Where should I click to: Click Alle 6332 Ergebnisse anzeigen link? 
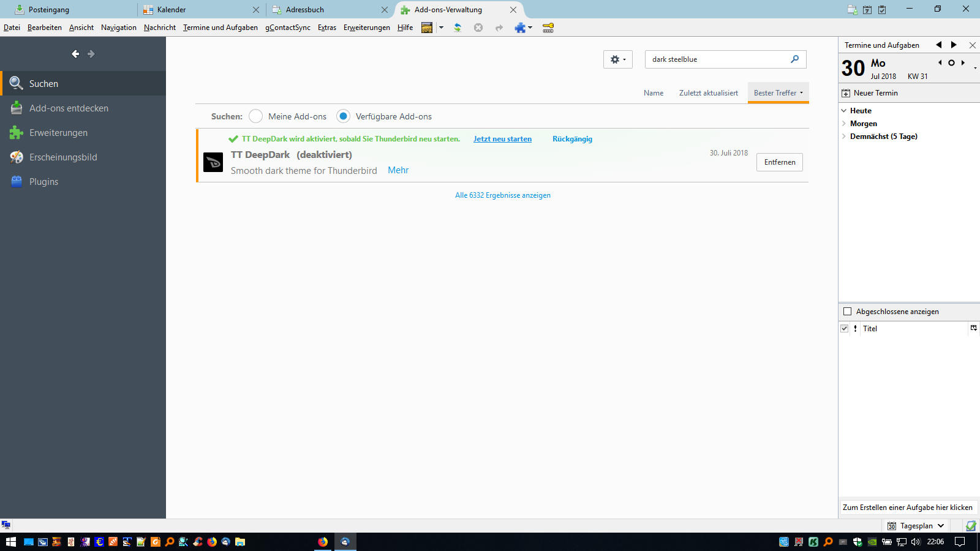pyautogui.click(x=503, y=195)
